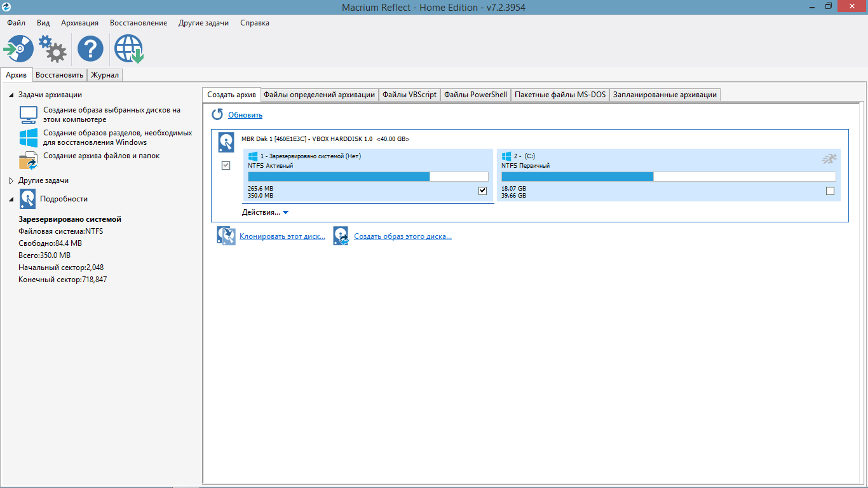Toggle the MBR Disk 1 checkbox

tap(226, 165)
